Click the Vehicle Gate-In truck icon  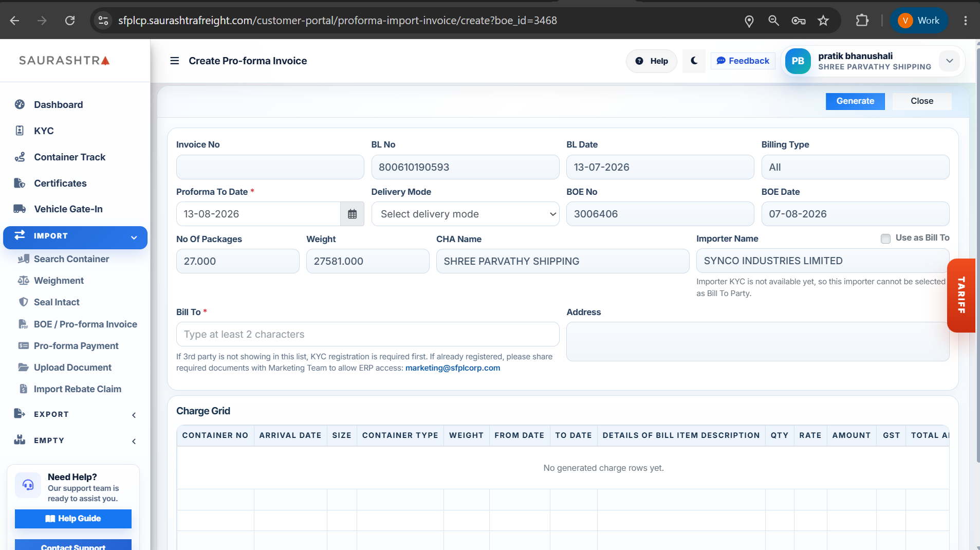(x=20, y=209)
